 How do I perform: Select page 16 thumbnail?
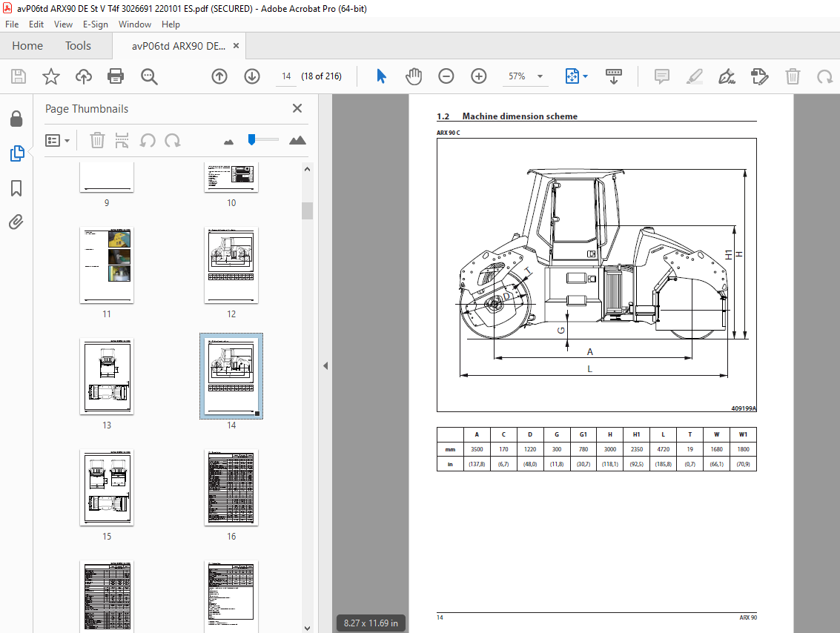click(231, 487)
